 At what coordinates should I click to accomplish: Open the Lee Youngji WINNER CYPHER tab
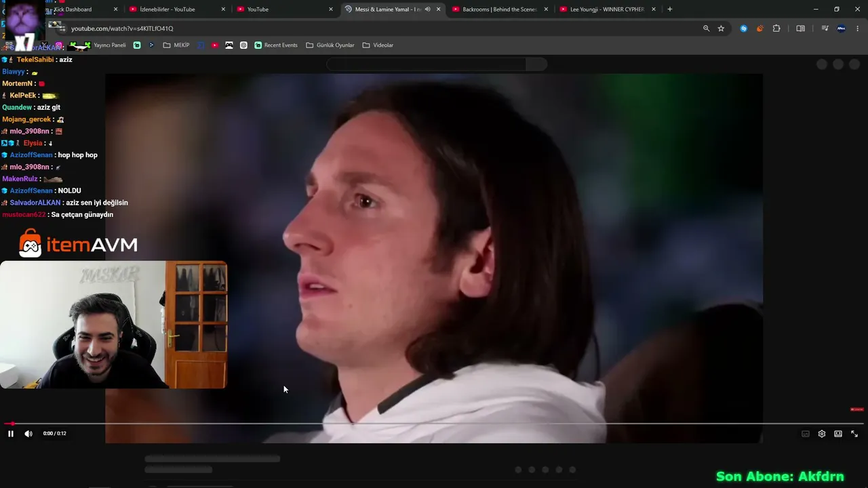click(607, 9)
